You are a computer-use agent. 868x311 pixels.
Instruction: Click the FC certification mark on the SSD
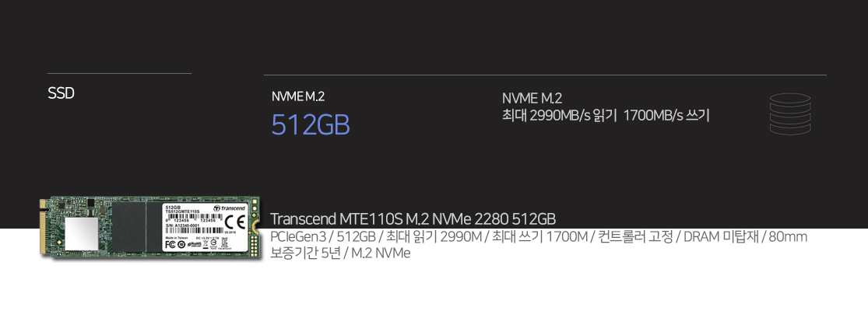pyautogui.click(x=170, y=243)
